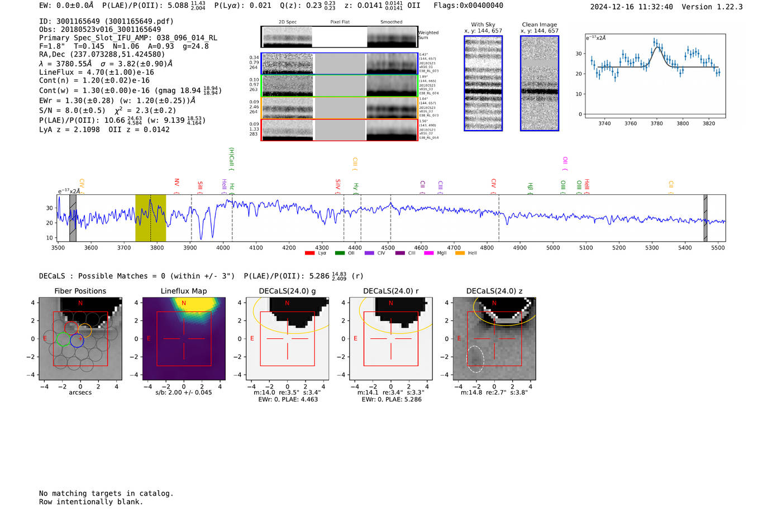This screenshot has height=532, width=782.
Task: Click the s/b: 2.00 +/- 0.045 caption
Action: point(184,392)
